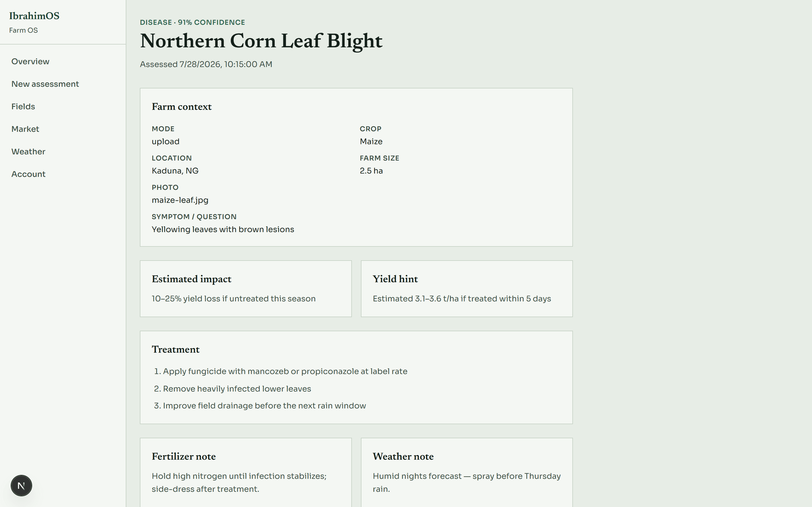Viewport: 812px width, 507px height.
Task: Click the maize-leaf.jpg photo filename
Action: (x=180, y=200)
